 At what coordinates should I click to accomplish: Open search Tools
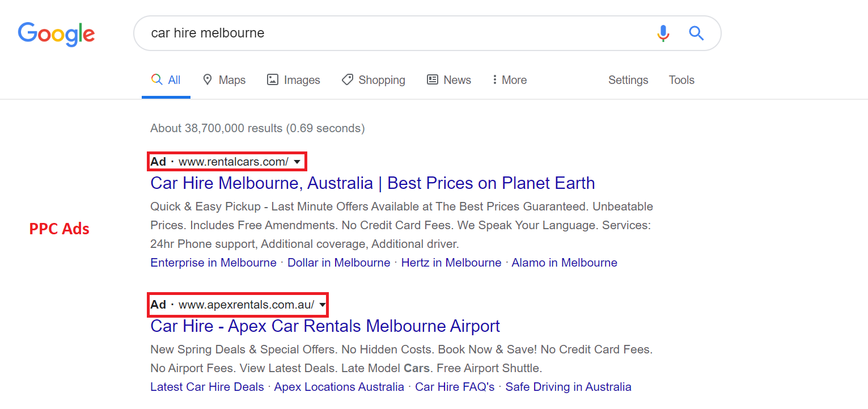tap(681, 80)
